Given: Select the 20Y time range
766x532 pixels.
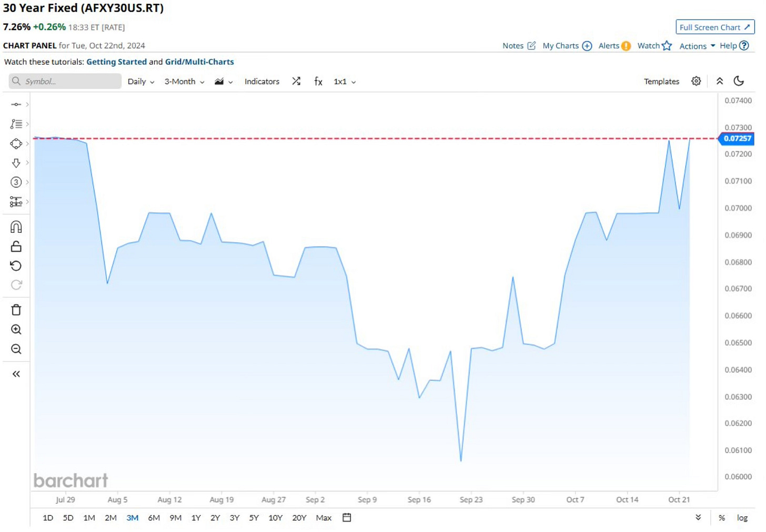Looking at the screenshot, I should (x=299, y=518).
